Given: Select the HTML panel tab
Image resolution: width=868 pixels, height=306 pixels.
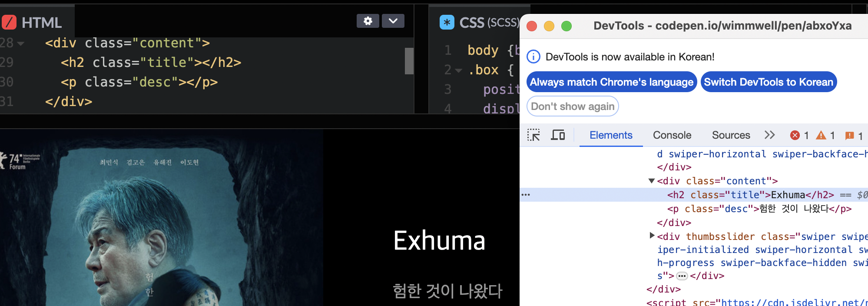Looking at the screenshot, I should pos(37,22).
